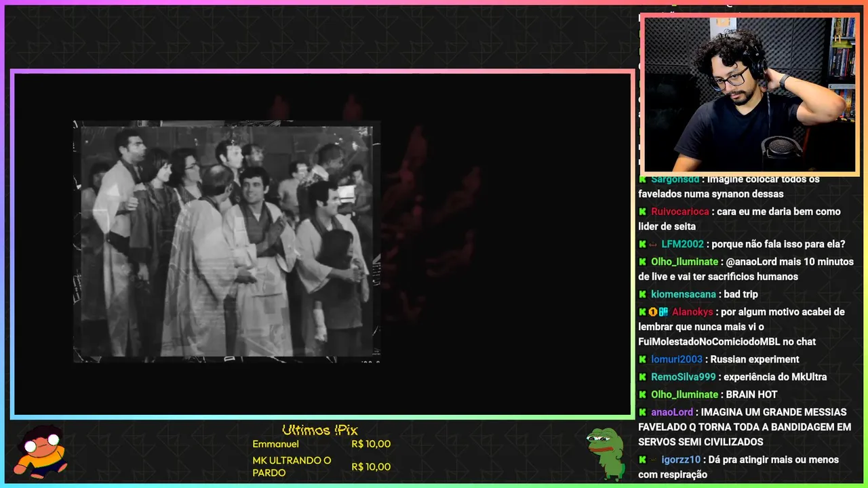Click the 'BRAIN HOT' chat message

click(x=751, y=394)
